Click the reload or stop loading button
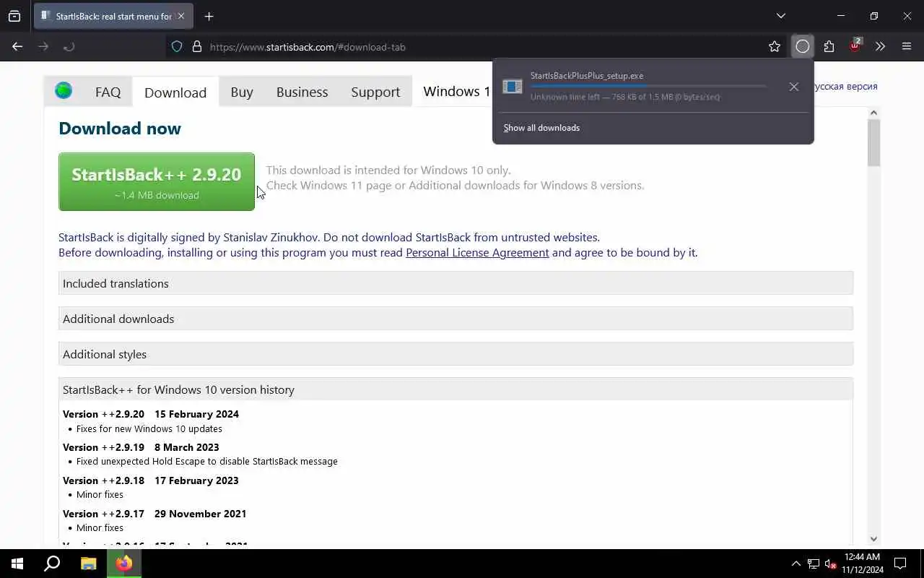Viewport: 924px width, 578px height. click(69, 46)
